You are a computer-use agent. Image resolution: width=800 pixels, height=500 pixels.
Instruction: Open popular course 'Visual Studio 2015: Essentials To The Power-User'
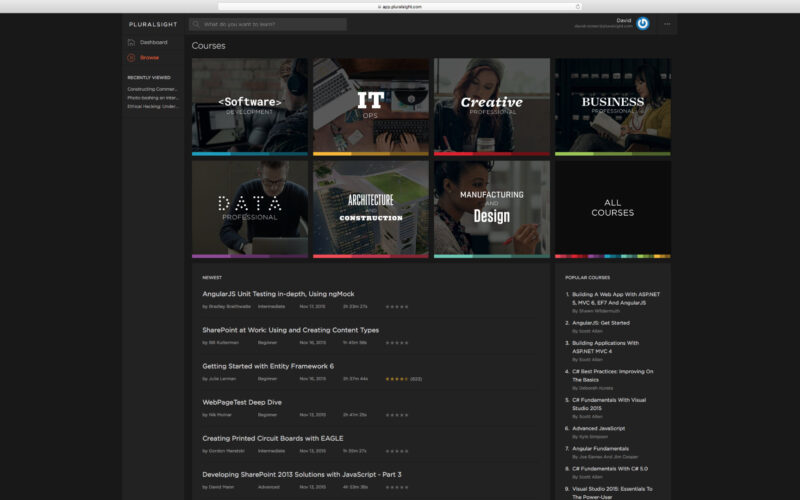click(612, 493)
